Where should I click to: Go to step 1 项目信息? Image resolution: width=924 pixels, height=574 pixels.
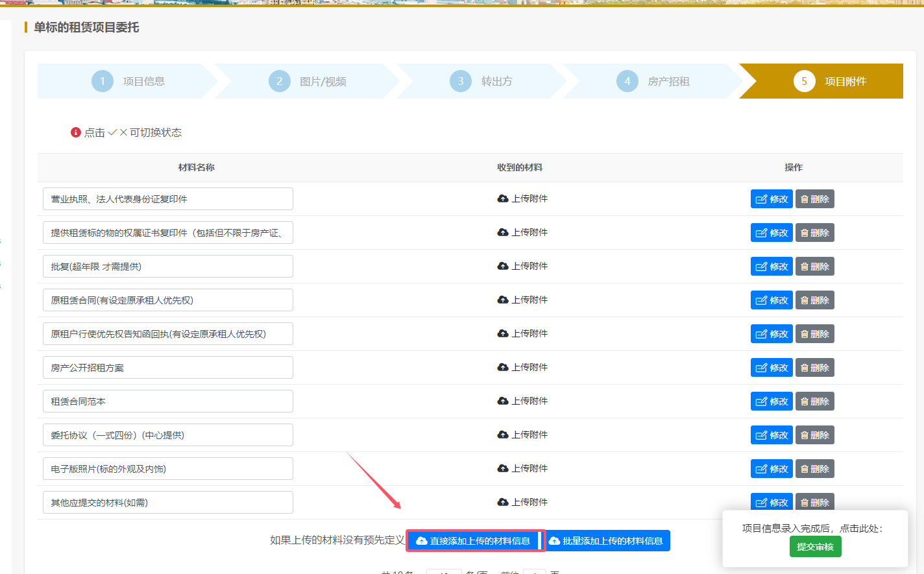tap(128, 81)
